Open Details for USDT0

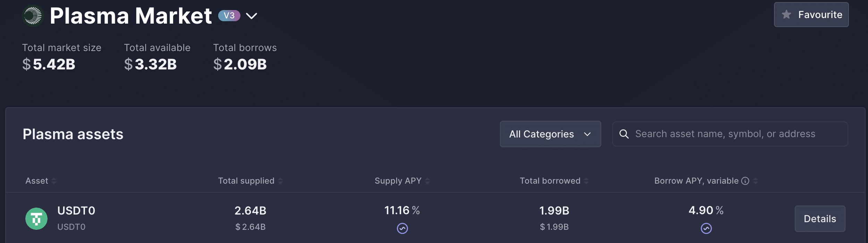point(819,219)
